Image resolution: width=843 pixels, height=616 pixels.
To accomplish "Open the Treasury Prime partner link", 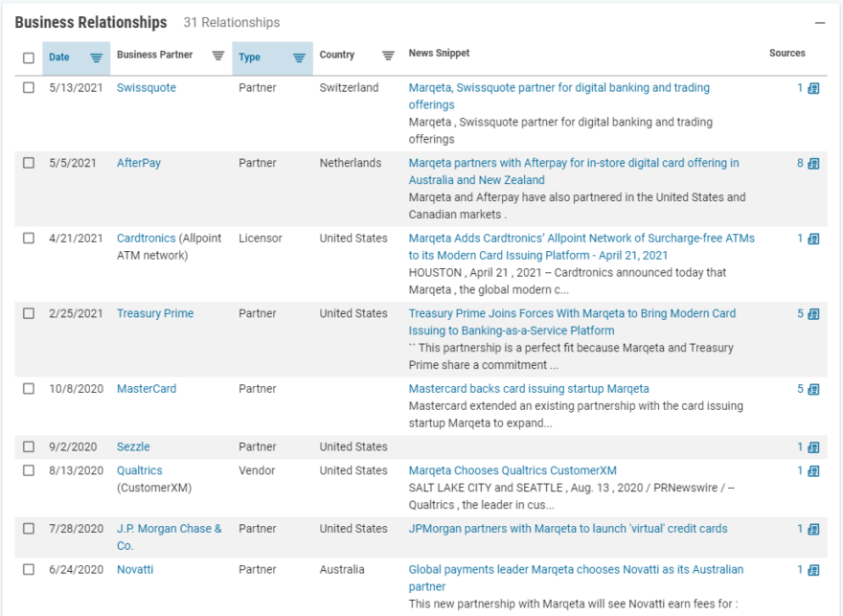I will (155, 313).
